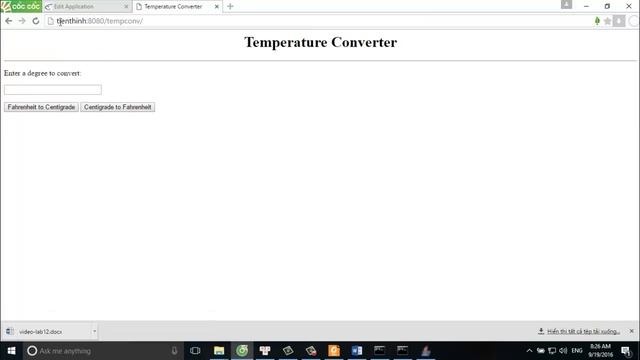Go back to previous page
This screenshot has height=360, width=640.
(x=9, y=21)
